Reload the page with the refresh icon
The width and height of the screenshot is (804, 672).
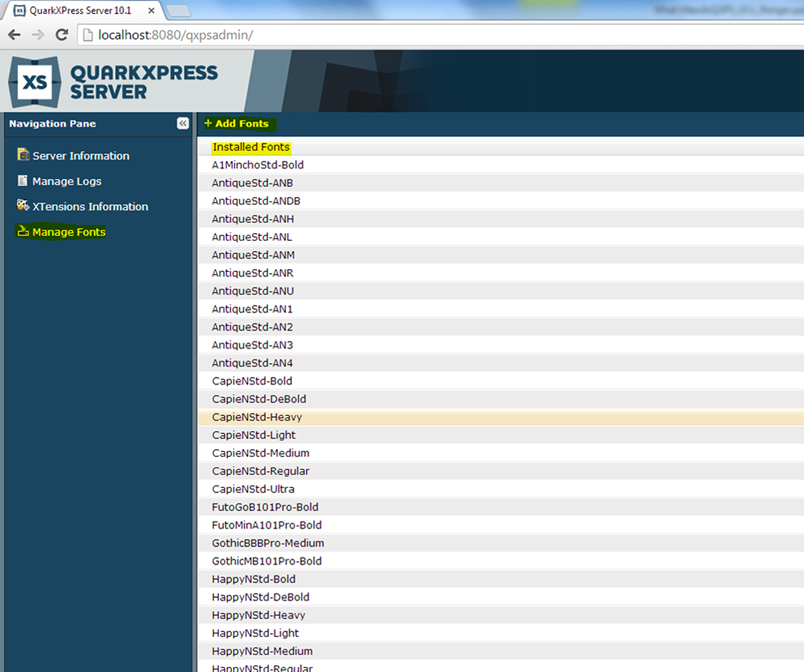[62, 35]
